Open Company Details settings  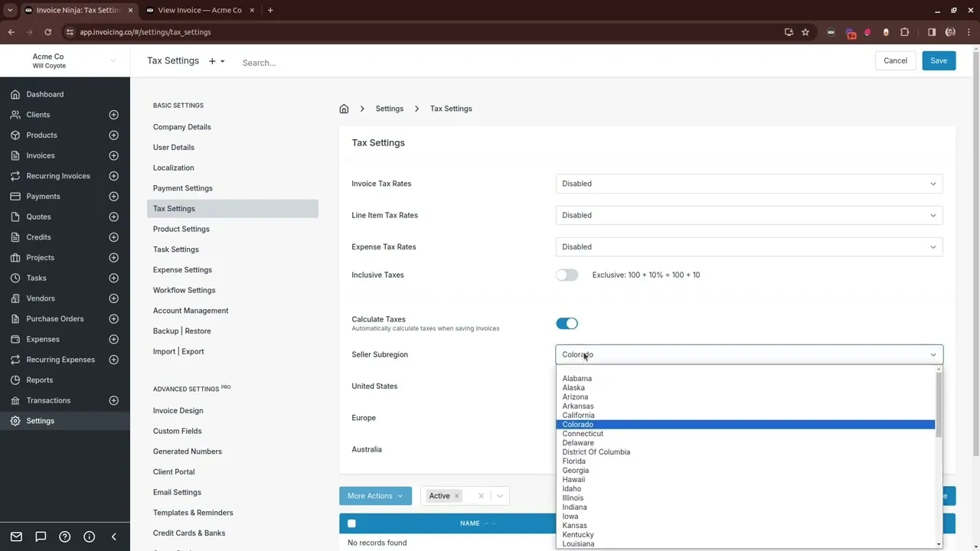pyautogui.click(x=182, y=127)
